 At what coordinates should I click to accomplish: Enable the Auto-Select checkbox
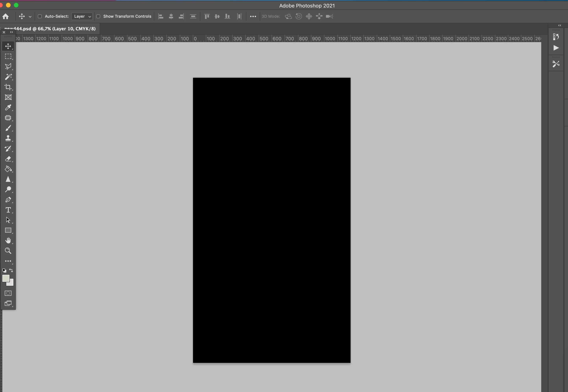point(40,17)
